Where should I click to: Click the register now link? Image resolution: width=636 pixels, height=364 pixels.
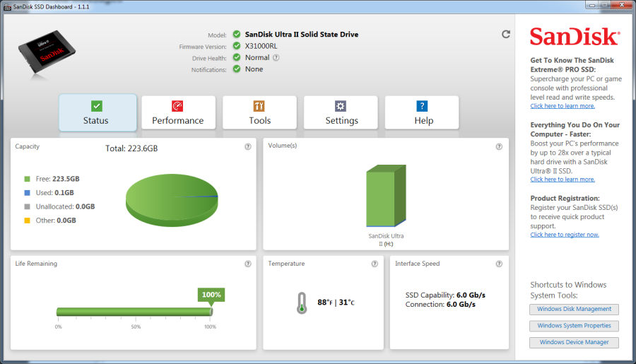click(x=565, y=235)
